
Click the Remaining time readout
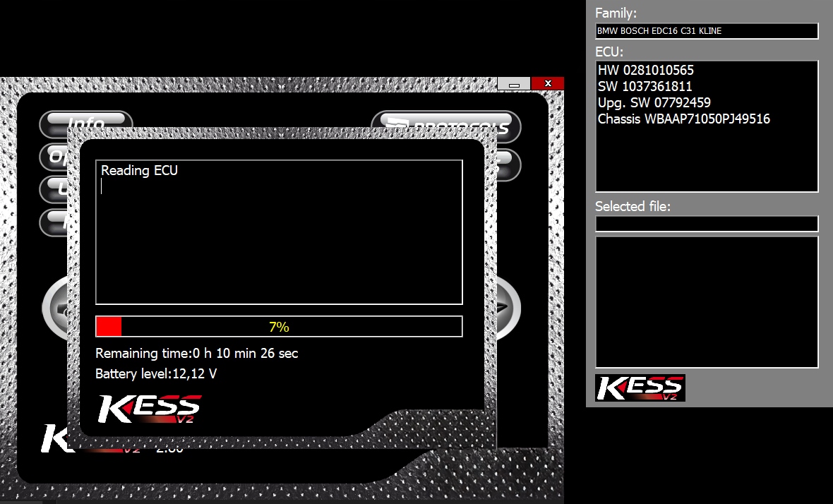click(x=196, y=353)
